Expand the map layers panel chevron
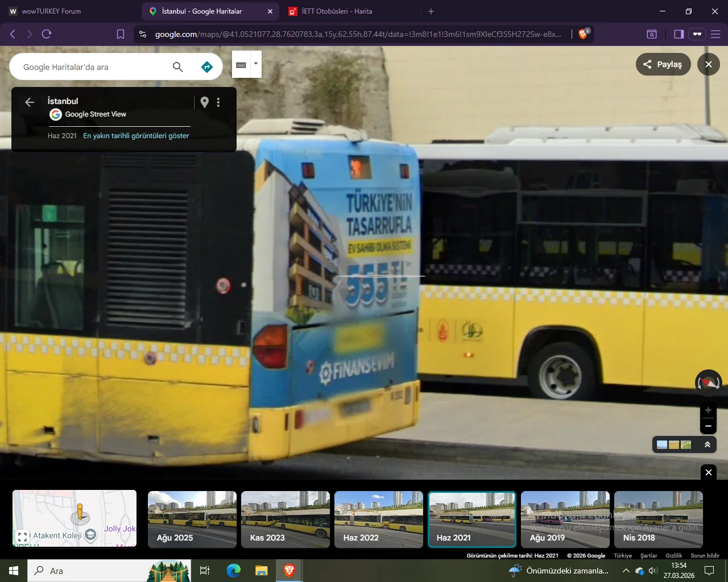 (708, 444)
